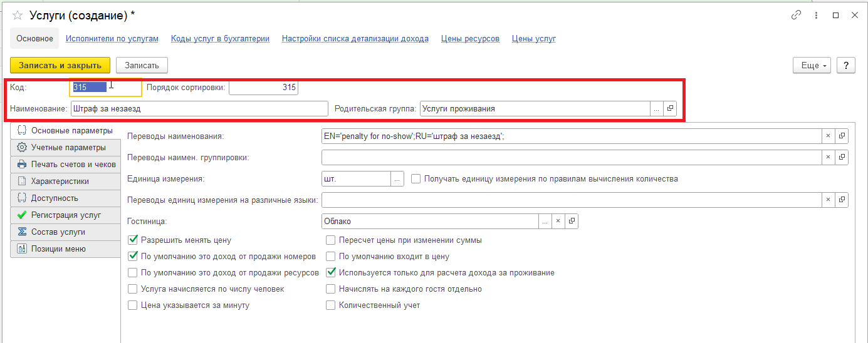868x343 pixels.
Task: Click the Учетные параметры gear icon
Action: (22, 148)
